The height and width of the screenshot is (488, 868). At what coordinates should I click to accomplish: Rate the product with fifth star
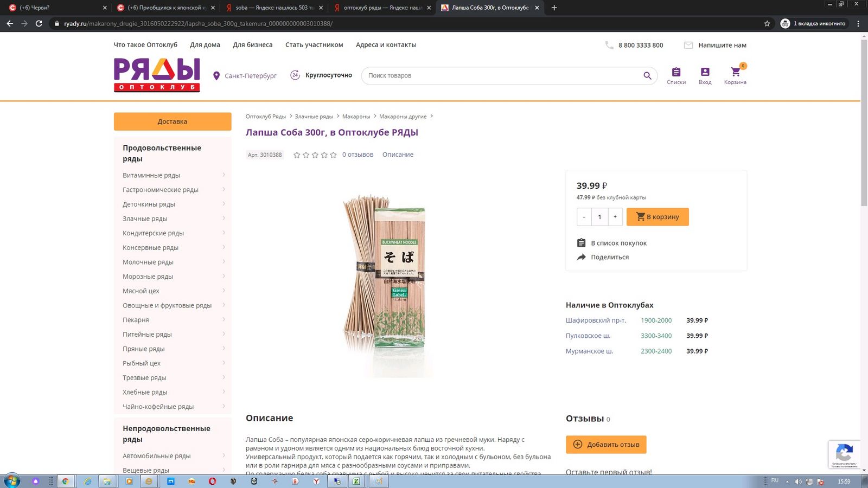point(333,155)
